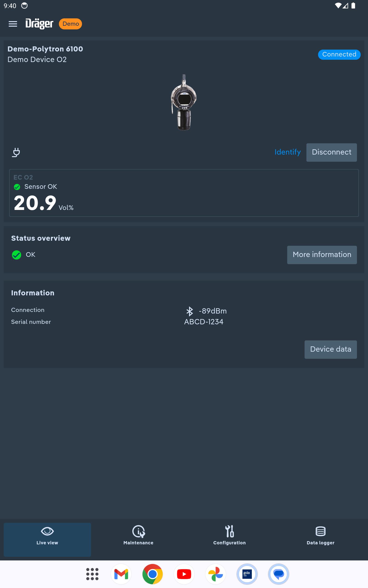Tap the power plug icon
This screenshot has width=368, height=588.
coord(16,152)
